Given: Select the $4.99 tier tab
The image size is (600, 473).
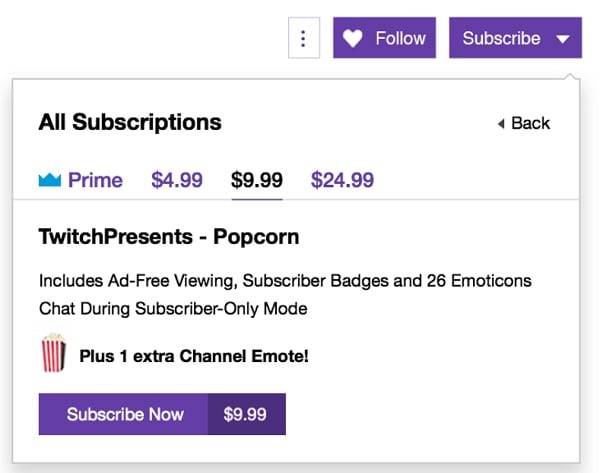Looking at the screenshot, I should click(x=177, y=180).
